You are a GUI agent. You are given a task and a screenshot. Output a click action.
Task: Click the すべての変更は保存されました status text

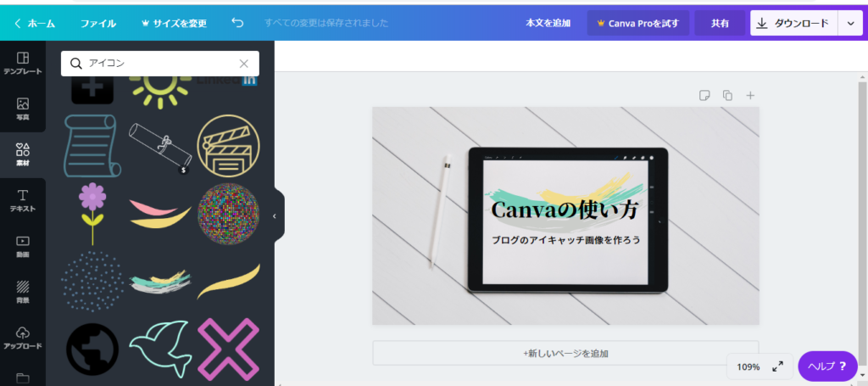tap(326, 23)
